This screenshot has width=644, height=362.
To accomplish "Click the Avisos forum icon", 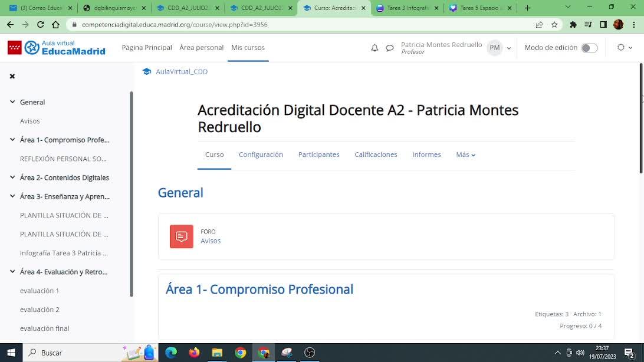I will 182,236.
